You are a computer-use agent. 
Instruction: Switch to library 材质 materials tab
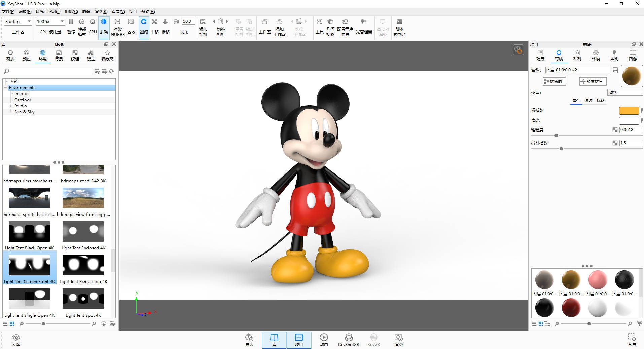(x=10, y=55)
